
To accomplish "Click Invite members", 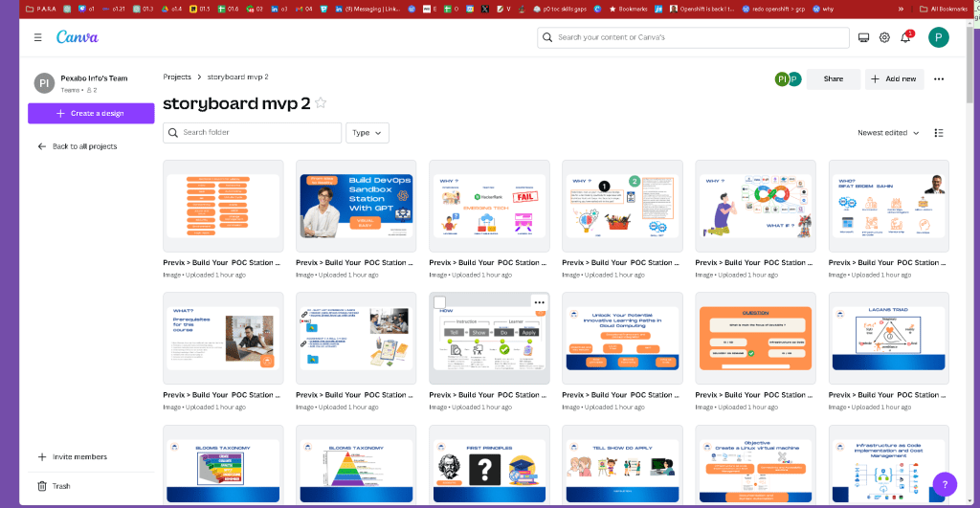I will (73, 456).
